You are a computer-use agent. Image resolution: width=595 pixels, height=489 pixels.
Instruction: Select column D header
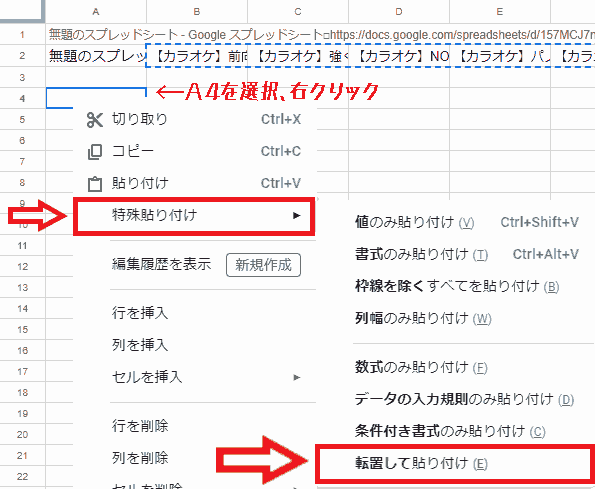click(399, 11)
